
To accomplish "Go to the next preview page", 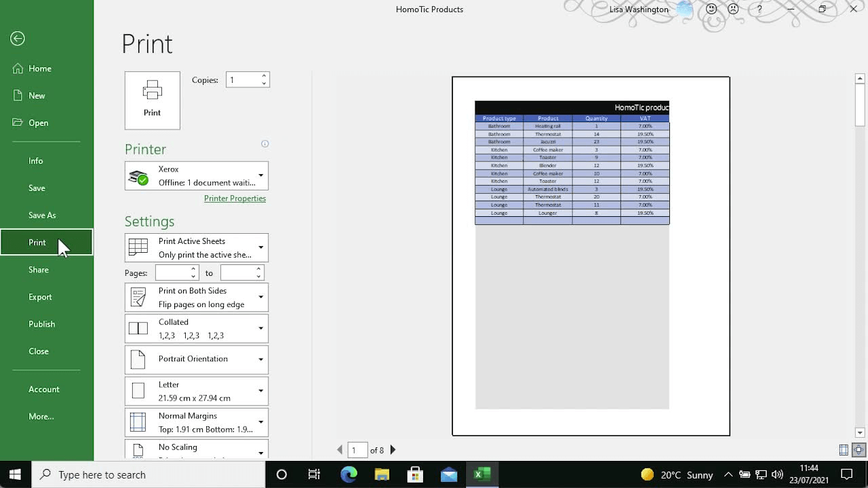I will [393, 450].
